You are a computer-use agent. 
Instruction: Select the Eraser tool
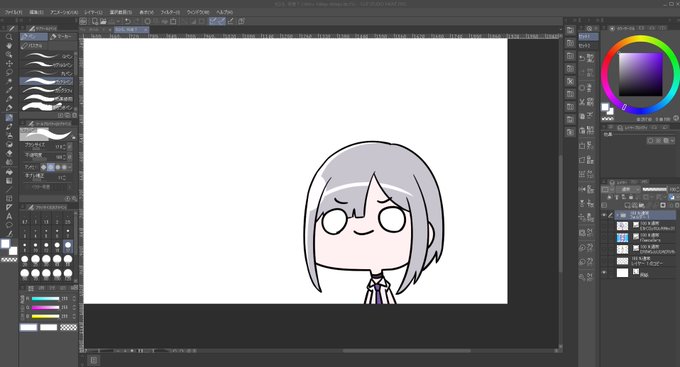(9, 153)
